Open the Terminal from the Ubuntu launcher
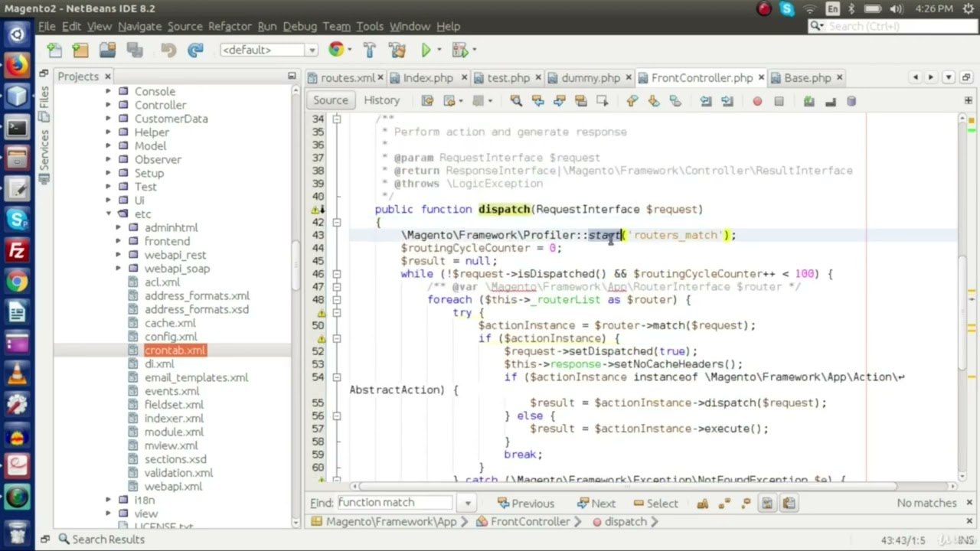The image size is (980, 551). 17,127
